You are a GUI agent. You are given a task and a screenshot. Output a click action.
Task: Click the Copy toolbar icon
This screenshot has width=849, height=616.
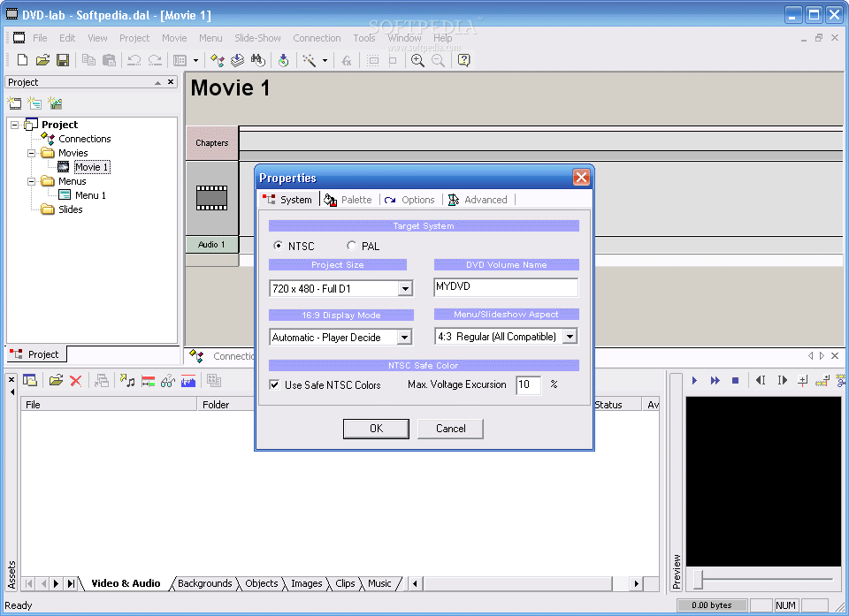pos(88,60)
